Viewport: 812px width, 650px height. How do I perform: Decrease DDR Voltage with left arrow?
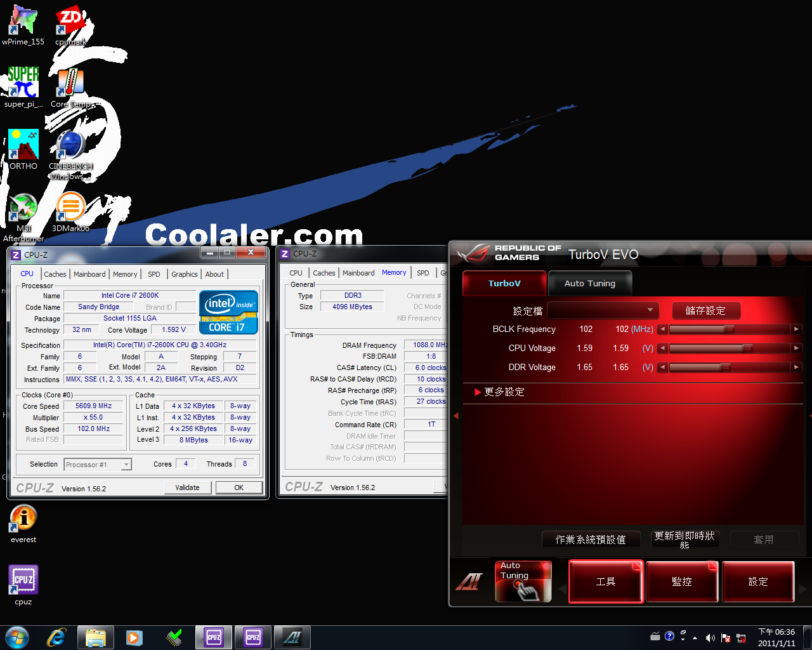[662, 368]
